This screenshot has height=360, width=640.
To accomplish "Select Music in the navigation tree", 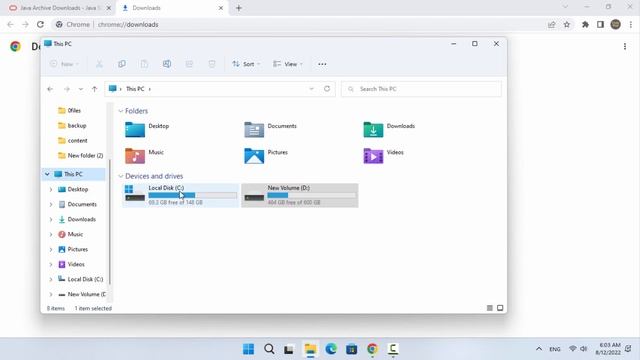I will point(75,234).
